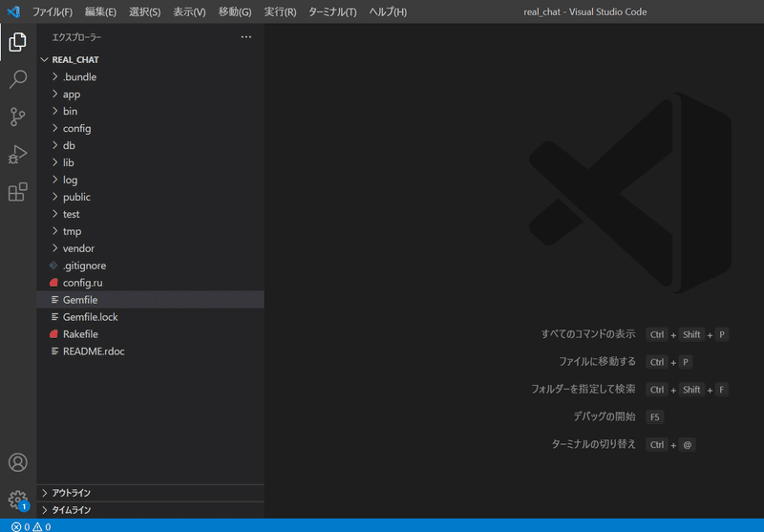Click the text file icon of Gemfile.lock

(x=54, y=317)
